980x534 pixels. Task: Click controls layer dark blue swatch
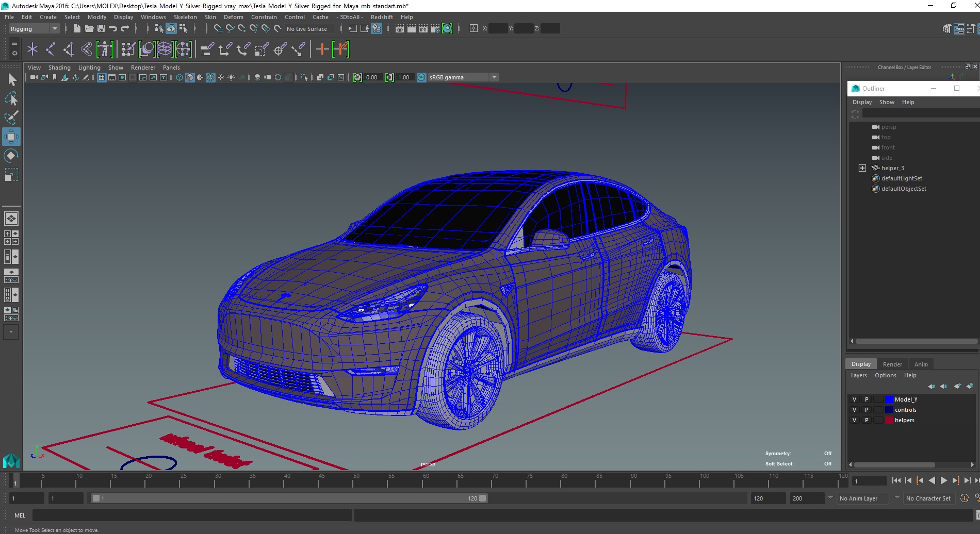889,410
